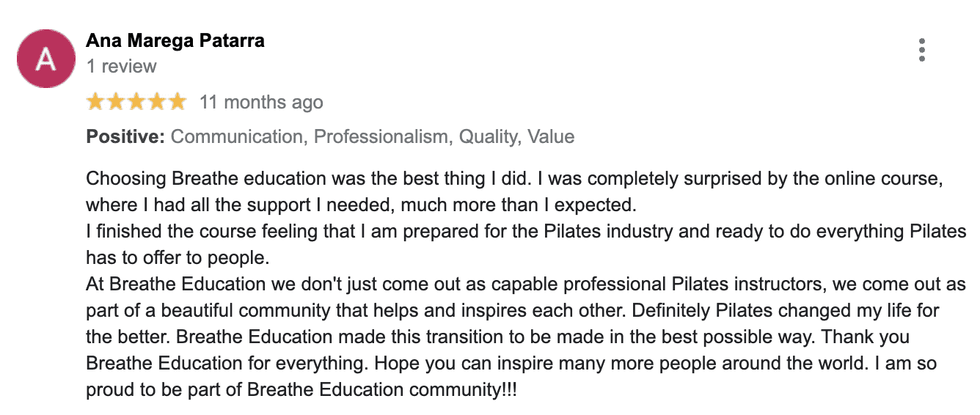
Task: Select the 'Value' attribute
Action: coord(551,136)
